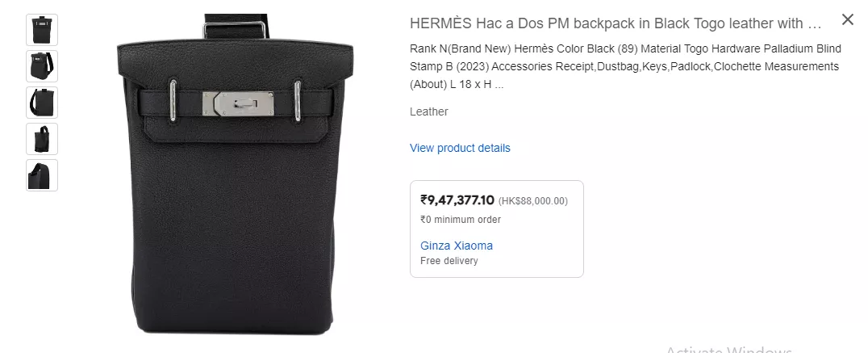This screenshot has width=868, height=353.
Task: Click the silver turn-lock clasp on the bag
Action: 238,104
